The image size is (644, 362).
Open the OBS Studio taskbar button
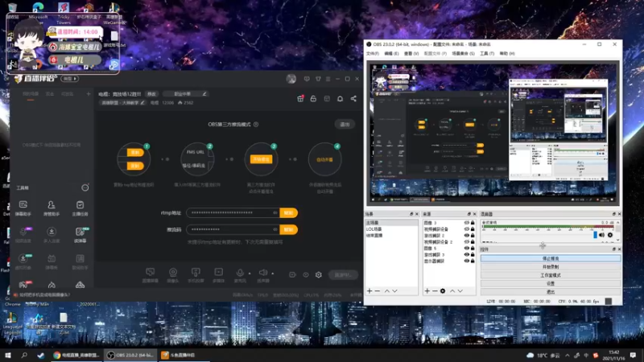130,355
